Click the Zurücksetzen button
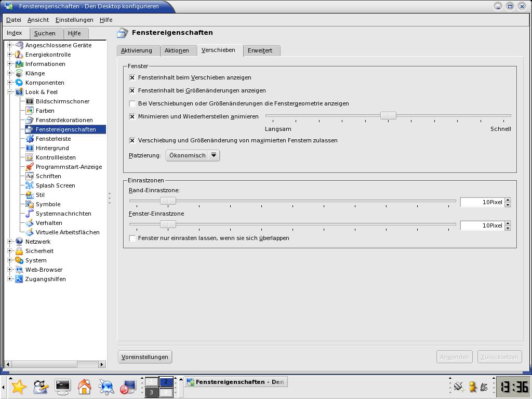The height and width of the screenshot is (399, 532). (x=499, y=357)
